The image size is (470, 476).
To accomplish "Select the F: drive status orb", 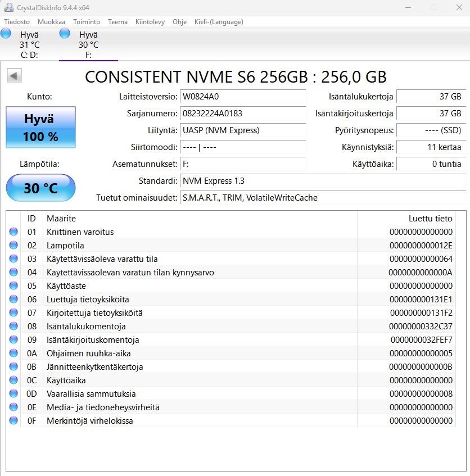I will 65,34.
